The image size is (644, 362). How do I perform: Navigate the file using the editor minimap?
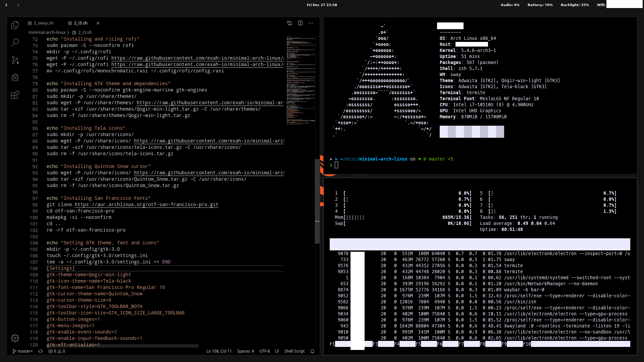click(301, 80)
